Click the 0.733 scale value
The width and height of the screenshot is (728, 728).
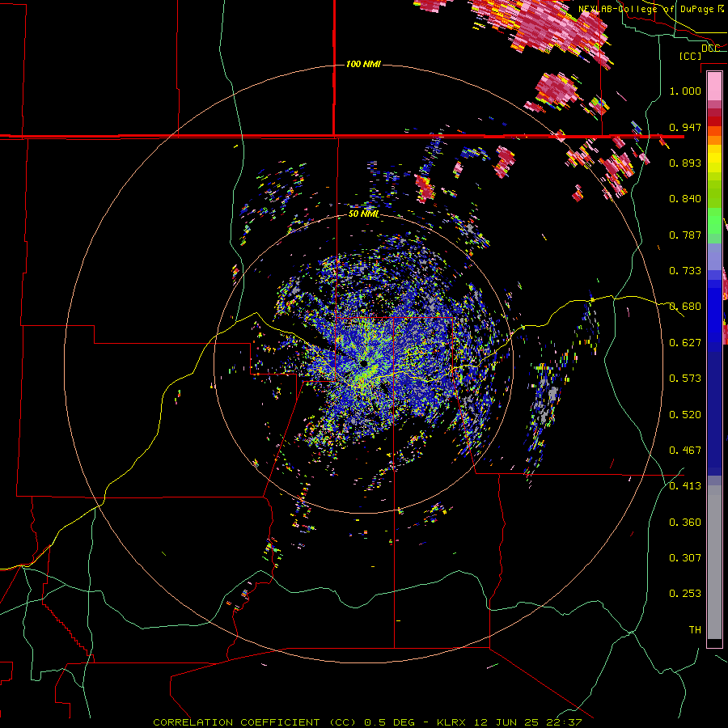click(685, 270)
